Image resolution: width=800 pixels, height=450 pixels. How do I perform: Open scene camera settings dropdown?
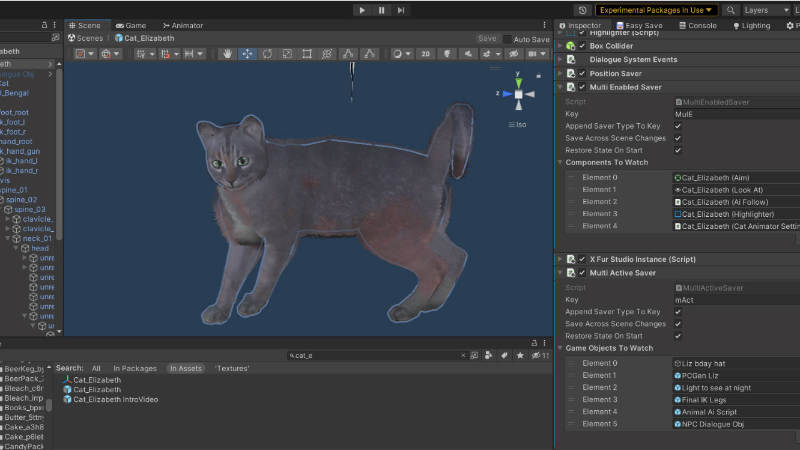coord(537,54)
